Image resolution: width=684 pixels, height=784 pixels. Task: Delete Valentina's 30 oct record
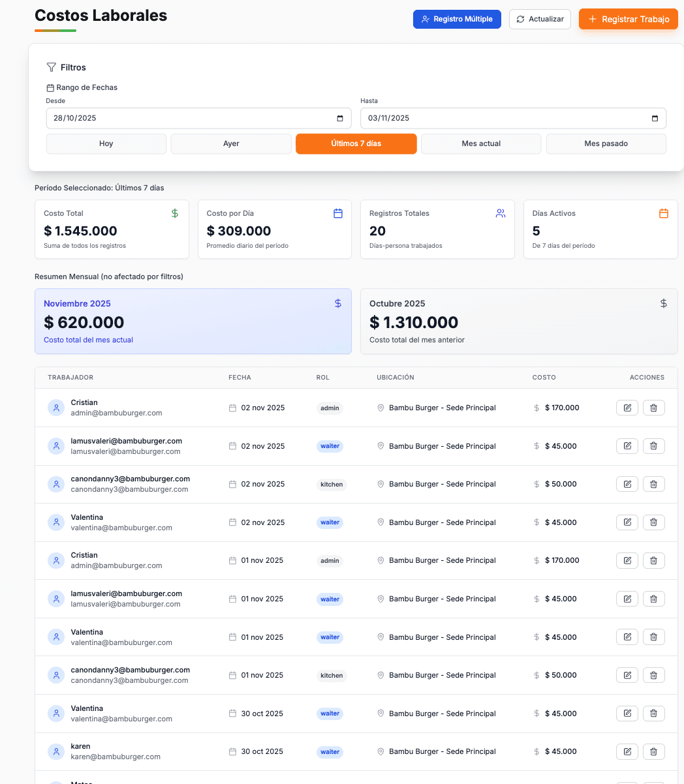click(x=653, y=713)
